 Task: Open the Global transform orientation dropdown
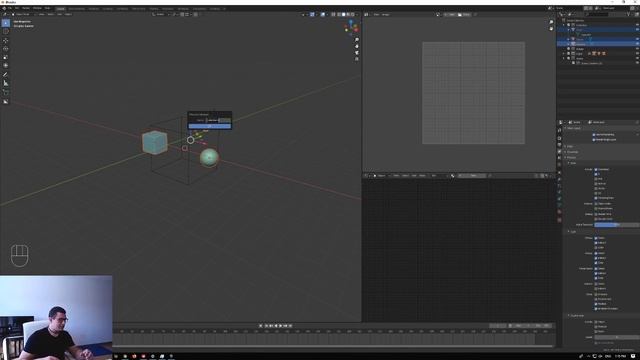pos(159,14)
